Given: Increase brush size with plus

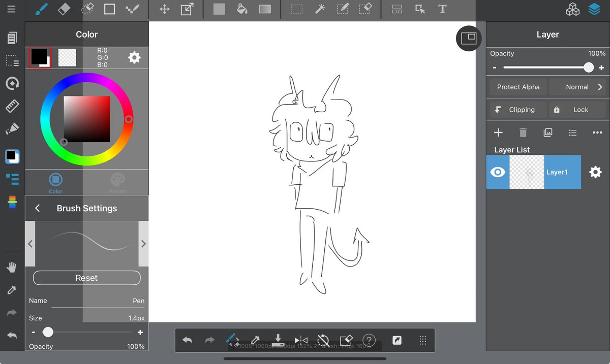Looking at the screenshot, I should pyautogui.click(x=140, y=333).
